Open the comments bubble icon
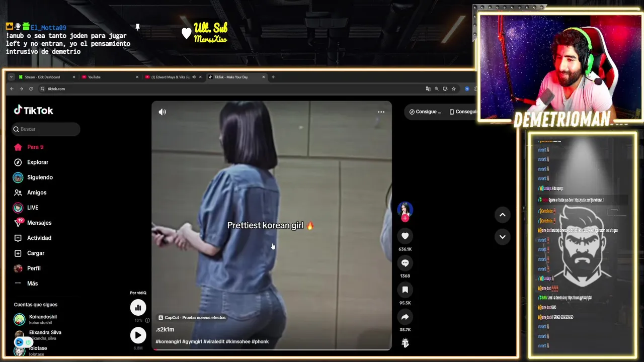The height and width of the screenshot is (362, 644). coord(405,263)
